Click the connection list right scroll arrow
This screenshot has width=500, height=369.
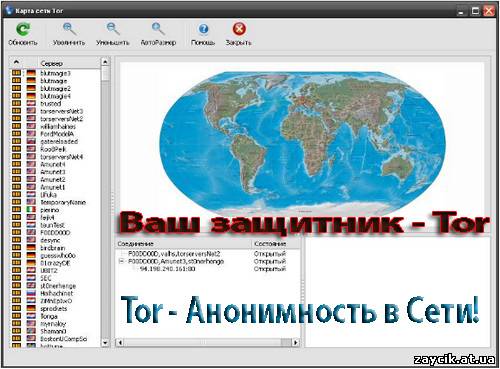tap(295, 342)
